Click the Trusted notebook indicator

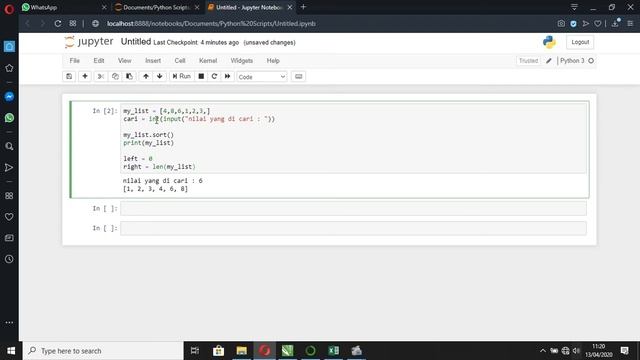(x=528, y=60)
